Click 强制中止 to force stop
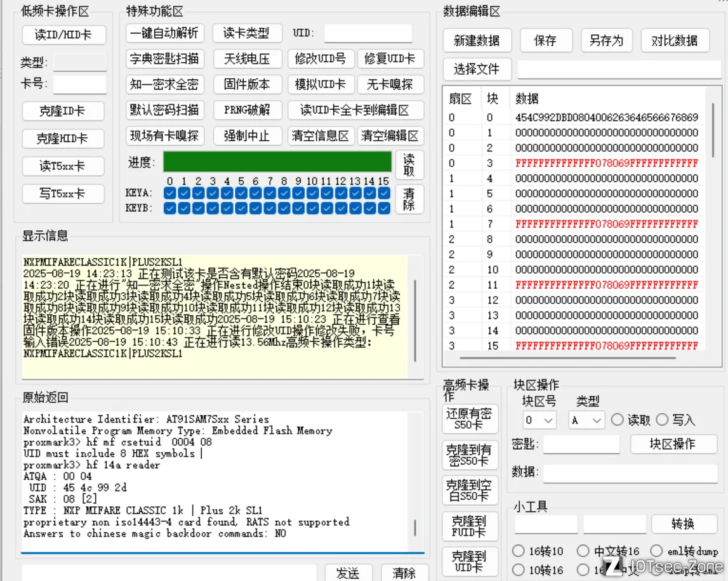Viewport: 728px width, 581px height. click(246, 136)
